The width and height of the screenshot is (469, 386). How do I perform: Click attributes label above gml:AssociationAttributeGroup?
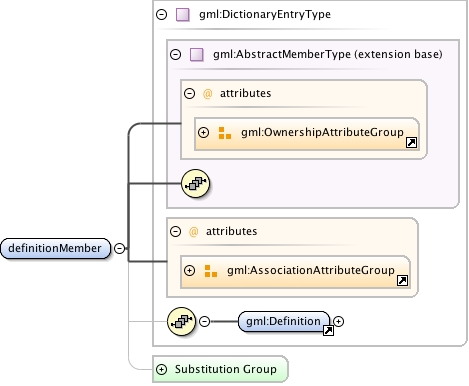pyautogui.click(x=231, y=231)
